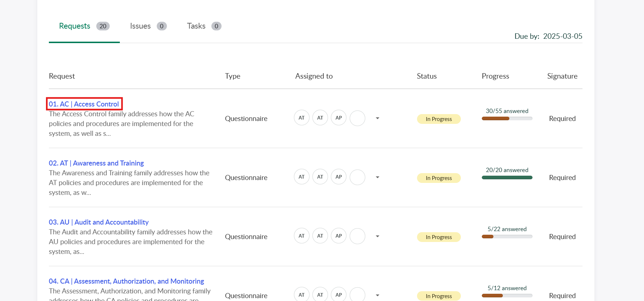644x301 pixels.
Task: Click empty assignee circle in Access Control row
Action: [357, 118]
